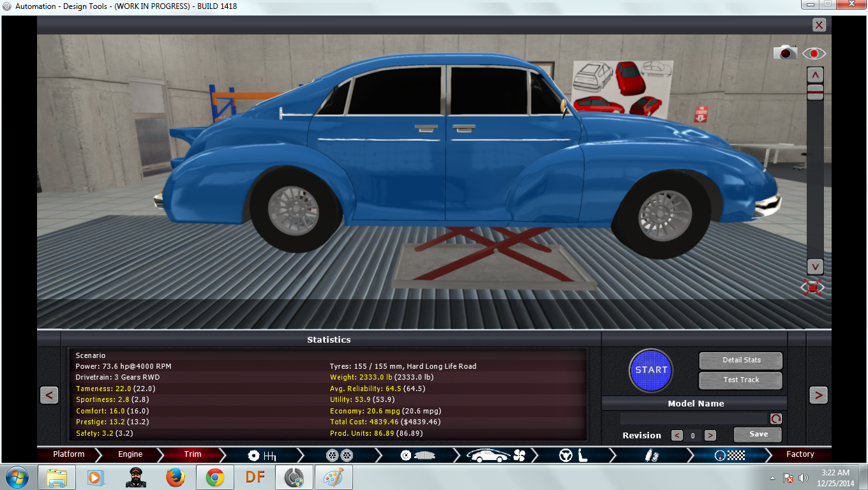This screenshot has width=868, height=490.
Task: Open the gearbox drivetrain tab icon
Action: point(262,455)
